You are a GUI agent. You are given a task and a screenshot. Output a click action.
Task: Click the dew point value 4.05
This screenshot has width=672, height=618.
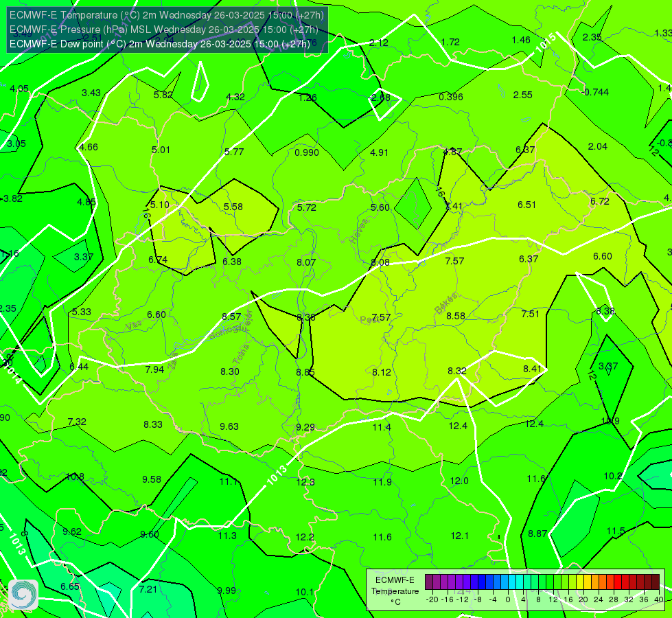[19, 89]
